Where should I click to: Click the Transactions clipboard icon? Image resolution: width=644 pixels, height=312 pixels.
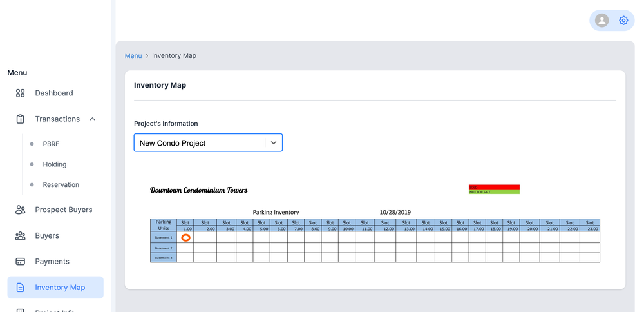coord(21,119)
